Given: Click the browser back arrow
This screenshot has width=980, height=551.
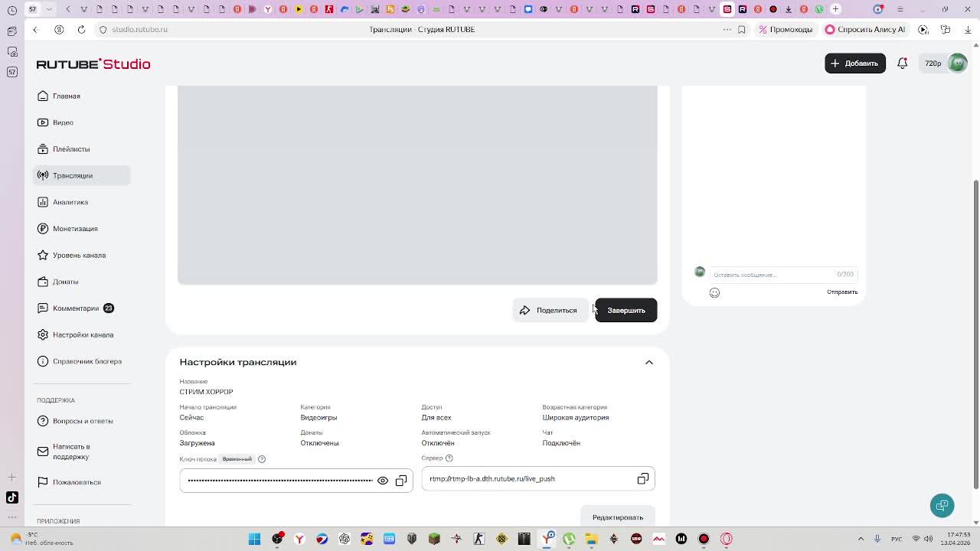Looking at the screenshot, I should (x=35, y=29).
